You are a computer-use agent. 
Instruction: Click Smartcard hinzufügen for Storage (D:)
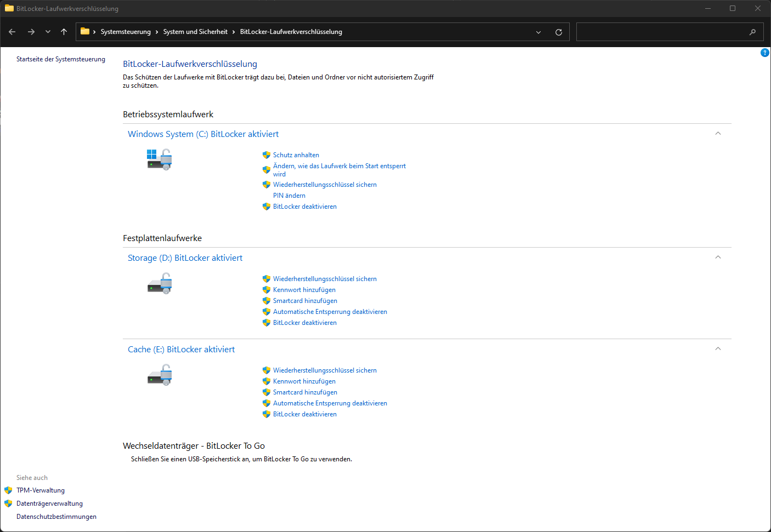pos(305,301)
